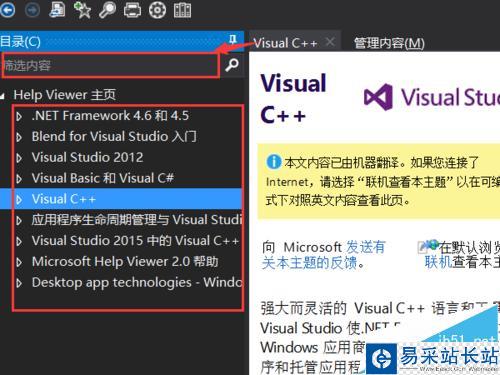Expand the Blend for Visual Studio 入门 node

point(19,137)
